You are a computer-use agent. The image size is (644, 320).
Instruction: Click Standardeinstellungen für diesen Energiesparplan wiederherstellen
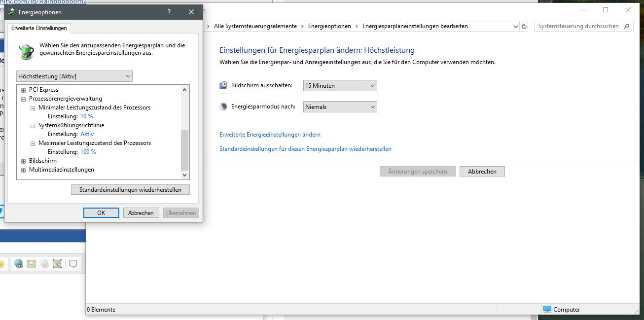tap(305, 149)
